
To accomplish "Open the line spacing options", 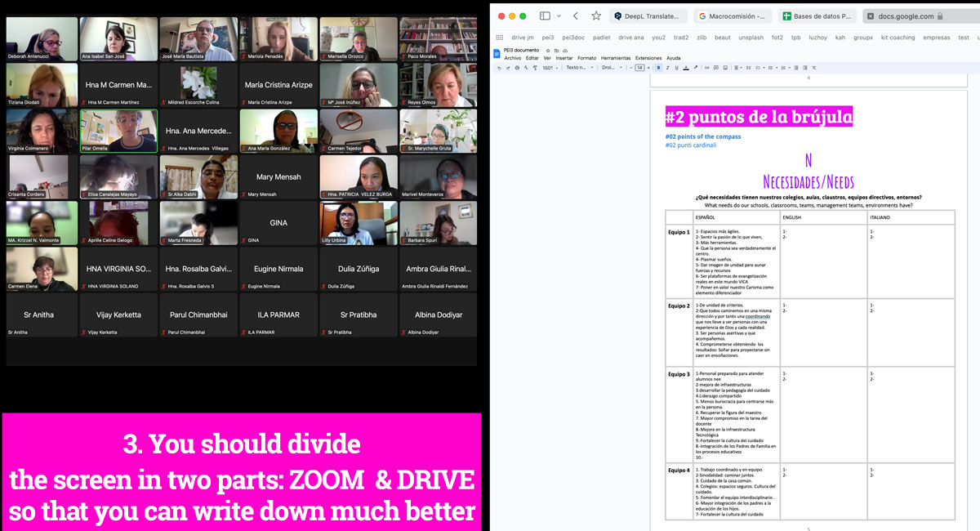I will pos(749,68).
